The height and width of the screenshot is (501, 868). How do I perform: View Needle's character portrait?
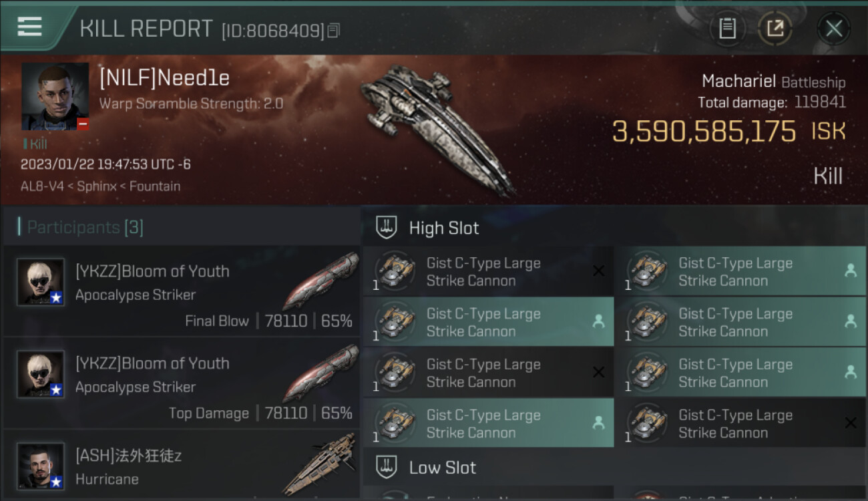pyautogui.click(x=55, y=97)
